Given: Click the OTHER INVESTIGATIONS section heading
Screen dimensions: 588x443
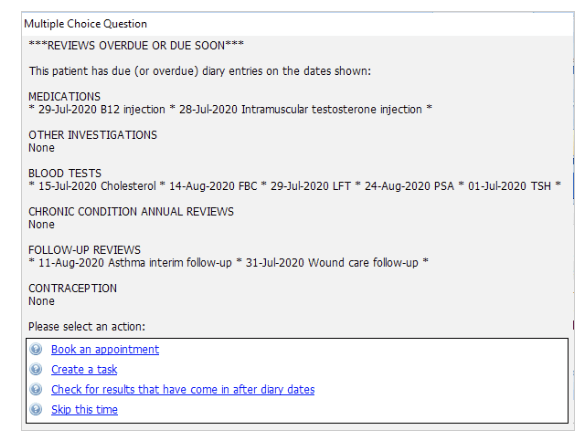Looking at the screenshot, I should coord(93,135).
